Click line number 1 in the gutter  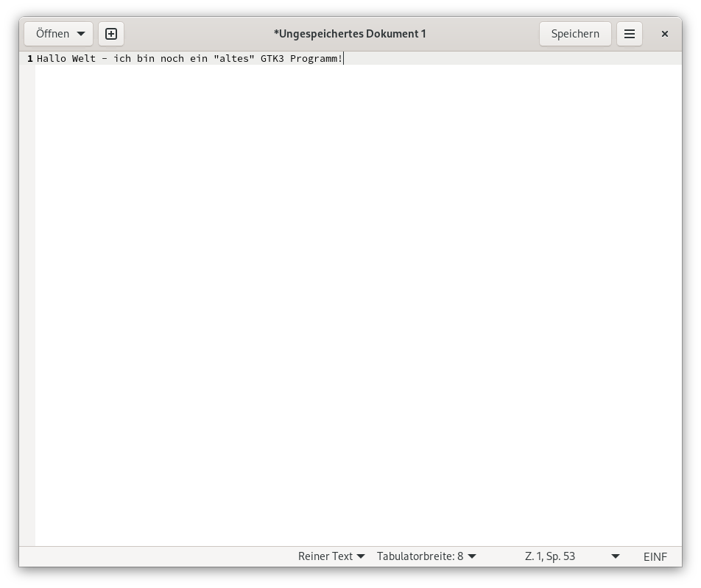(30, 59)
